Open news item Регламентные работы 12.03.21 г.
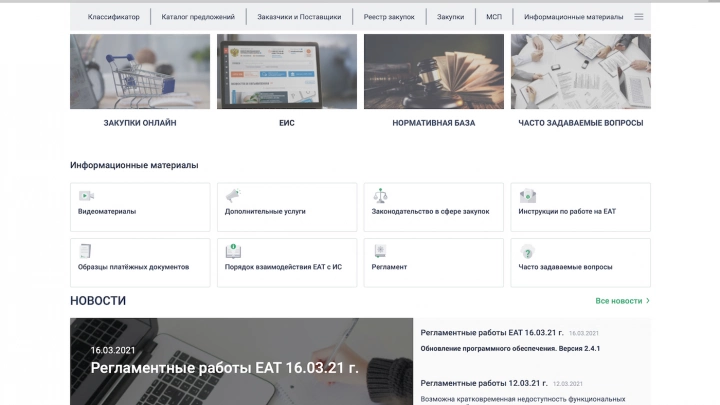This screenshot has width=720, height=405. pos(484,383)
